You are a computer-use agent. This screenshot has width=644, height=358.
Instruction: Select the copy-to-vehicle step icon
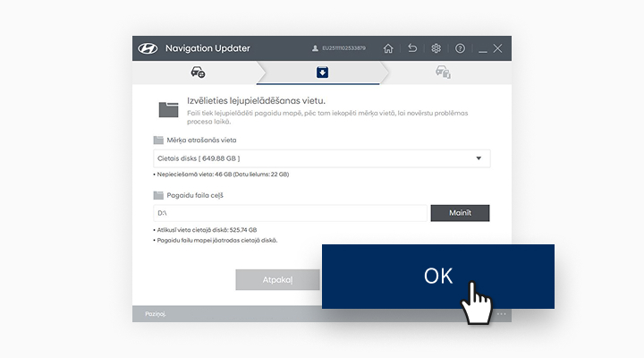(x=442, y=72)
